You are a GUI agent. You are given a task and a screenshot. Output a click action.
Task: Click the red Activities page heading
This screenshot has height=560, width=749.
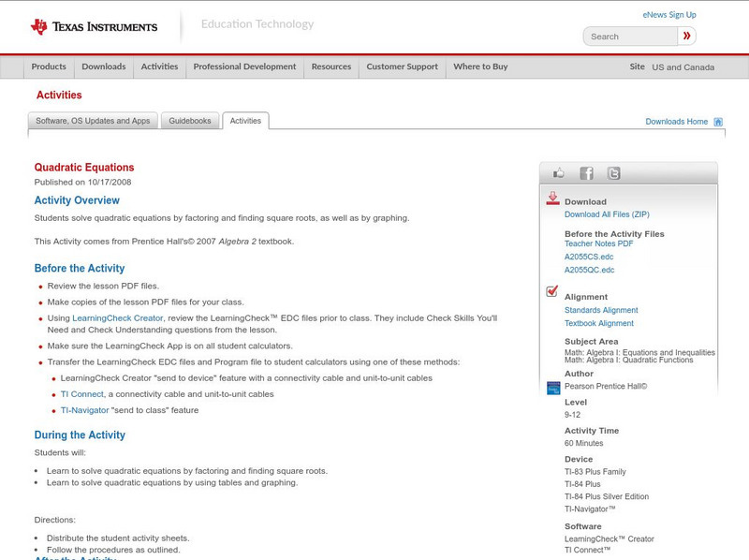click(59, 96)
